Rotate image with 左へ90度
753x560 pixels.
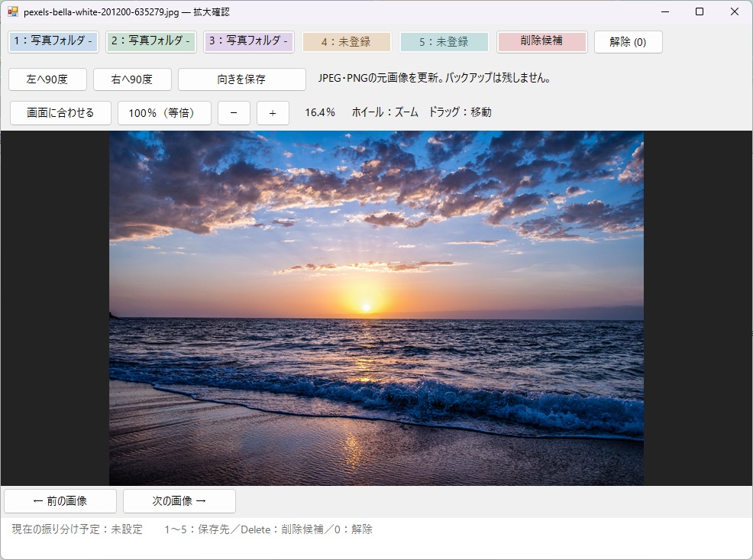[x=47, y=79]
